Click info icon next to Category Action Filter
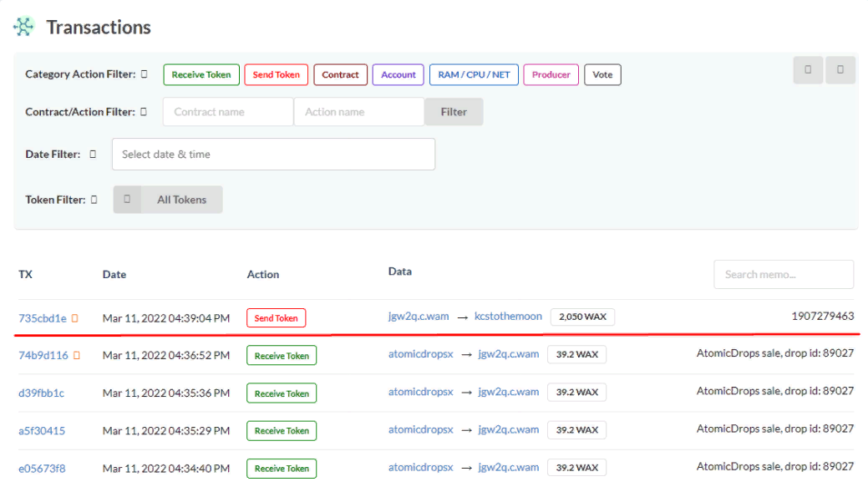 click(144, 74)
